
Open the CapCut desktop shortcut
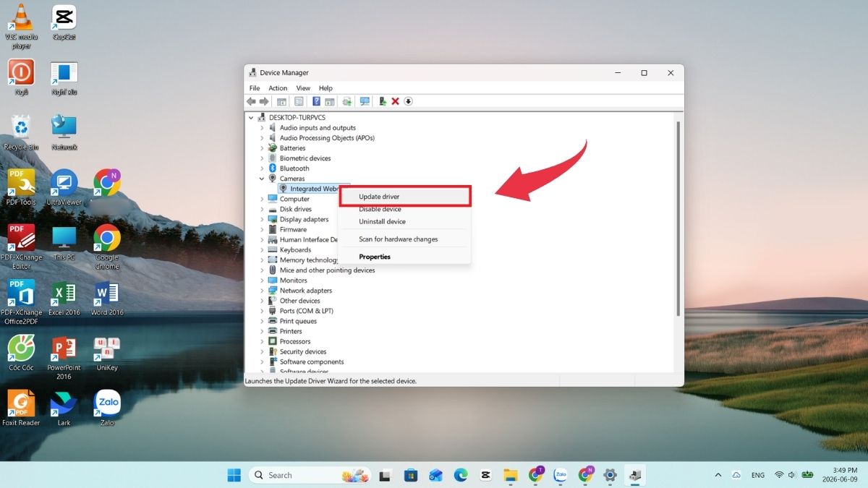(x=64, y=23)
